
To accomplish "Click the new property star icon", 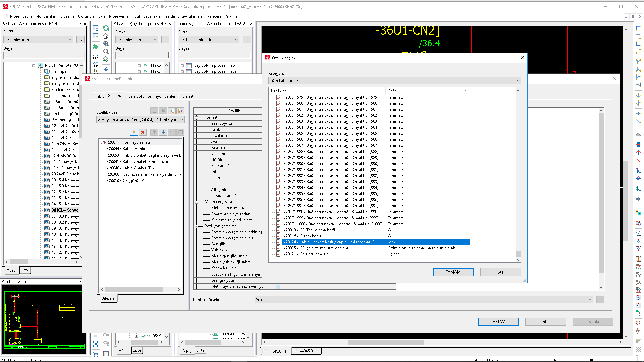I will 134,132.
